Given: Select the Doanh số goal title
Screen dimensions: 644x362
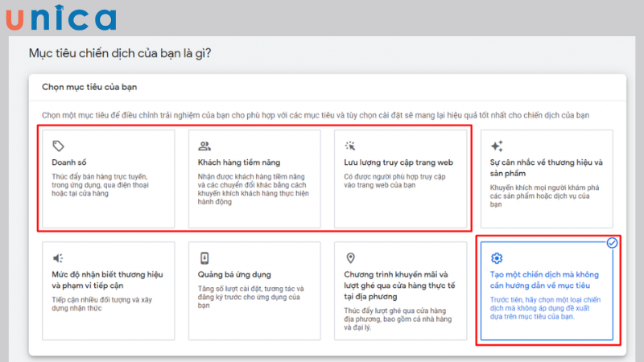Looking at the screenshot, I should [69, 162].
